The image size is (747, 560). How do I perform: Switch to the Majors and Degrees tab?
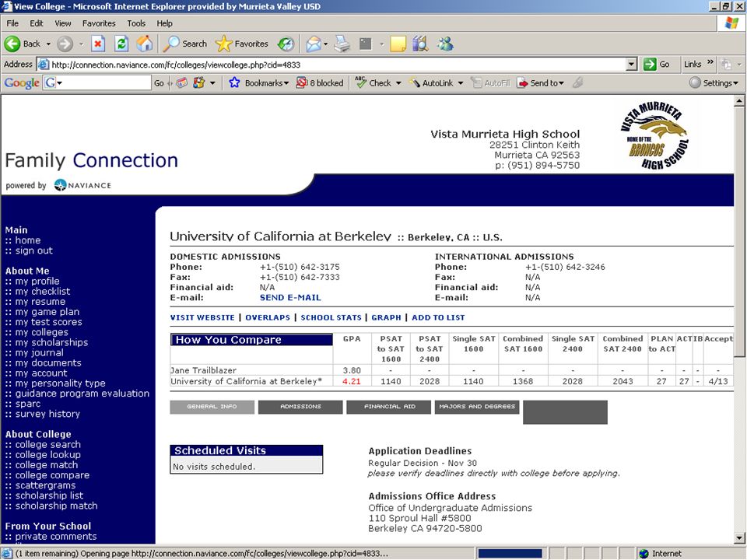[x=477, y=407]
